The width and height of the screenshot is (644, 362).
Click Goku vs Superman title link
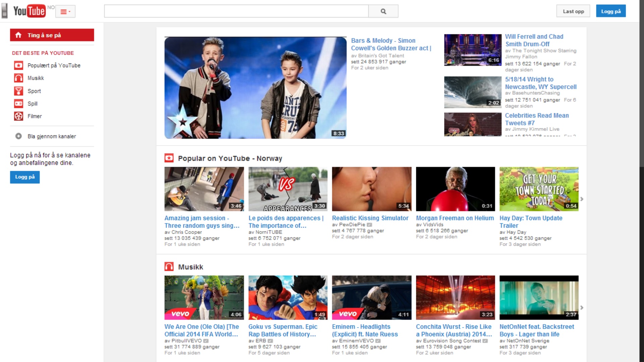point(283,330)
